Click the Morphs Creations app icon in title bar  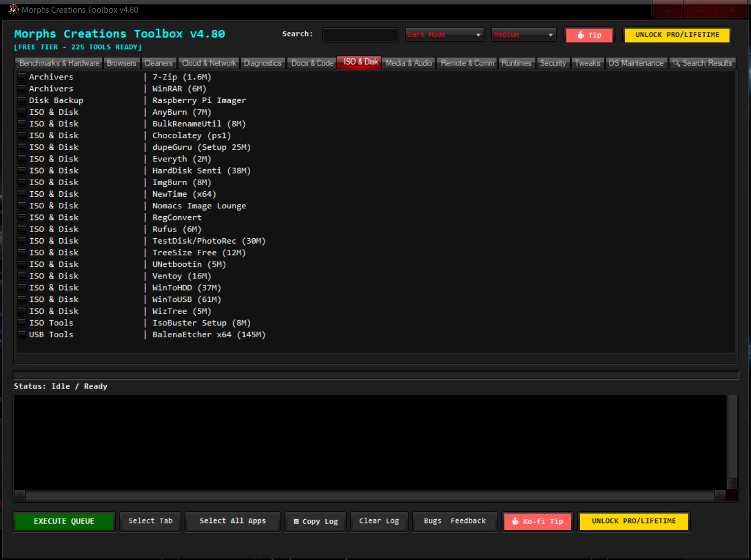[13, 9]
